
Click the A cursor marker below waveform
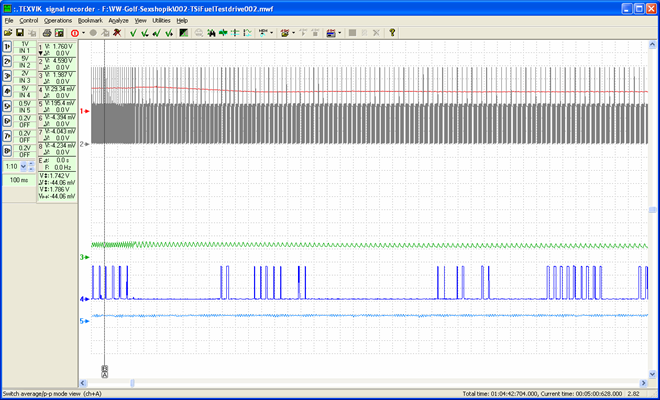(x=104, y=374)
